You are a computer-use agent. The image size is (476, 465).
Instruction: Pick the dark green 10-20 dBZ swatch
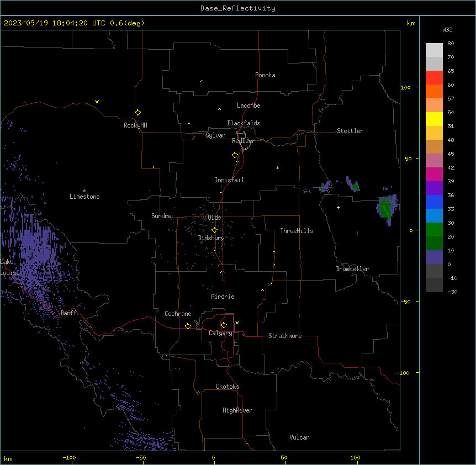(434, 243)
